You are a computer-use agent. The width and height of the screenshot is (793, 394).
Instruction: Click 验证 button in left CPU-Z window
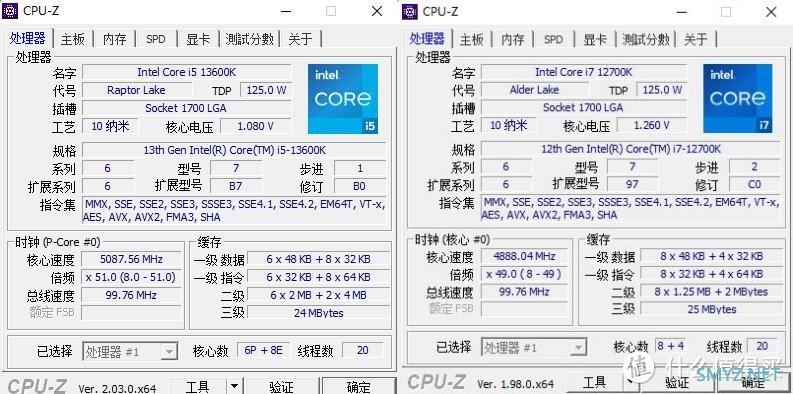(x=281, y=387)
